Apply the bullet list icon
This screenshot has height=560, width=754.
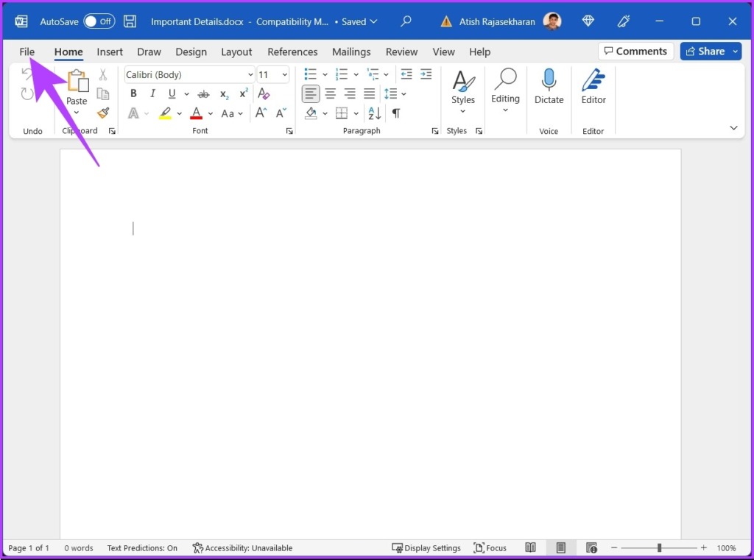coord(311,74)
